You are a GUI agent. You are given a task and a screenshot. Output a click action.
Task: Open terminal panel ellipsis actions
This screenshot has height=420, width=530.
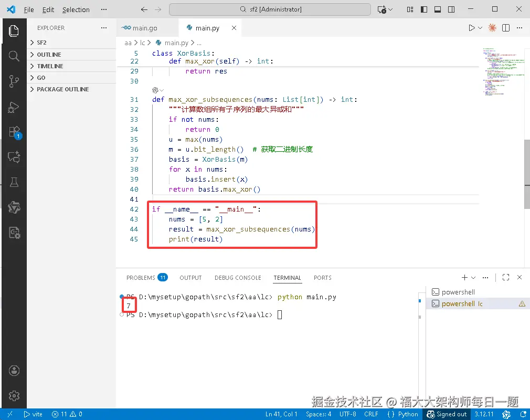point(485,278)
